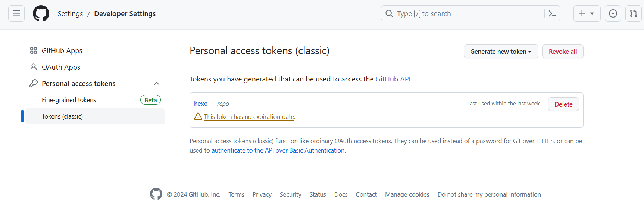This screenshot has width=644, height=203.
Task: Go to Settings breadcrumb link
Action: click(70, 13)
